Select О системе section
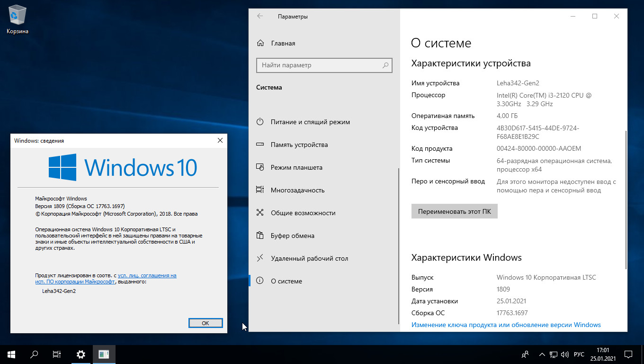This screenshot has height=364, width=644. [x=286, y=281]
